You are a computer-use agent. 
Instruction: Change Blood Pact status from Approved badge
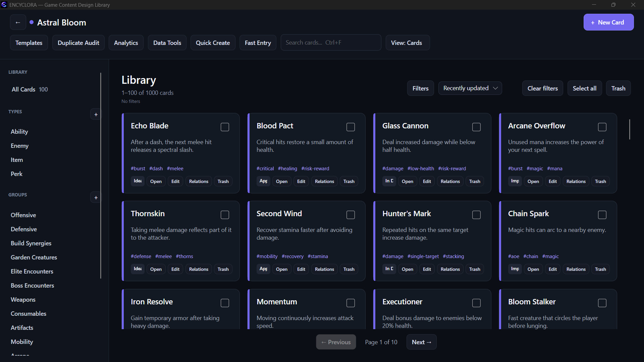(263, 181)
